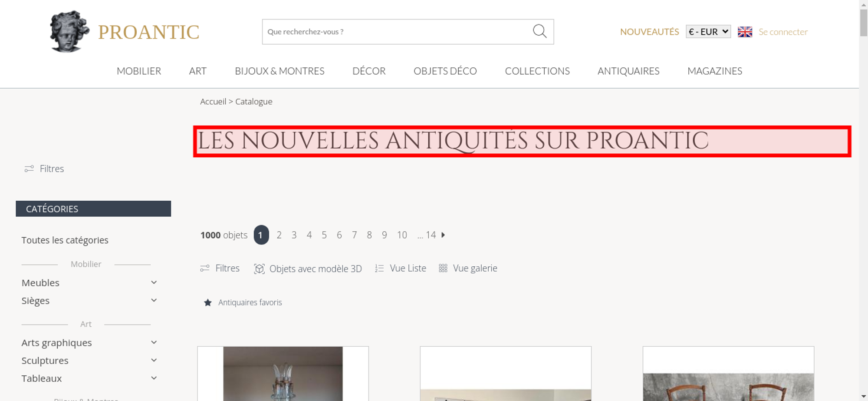The width and height of the screenshot is (868, 401).
Task: Click the Que recherchez-vous search field
Action: [x=397, y=32]
